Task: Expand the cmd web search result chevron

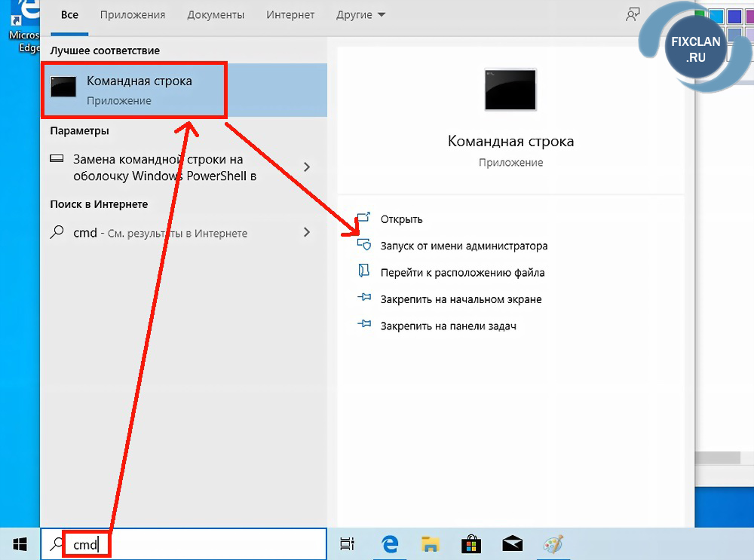Action: point(307,233)
